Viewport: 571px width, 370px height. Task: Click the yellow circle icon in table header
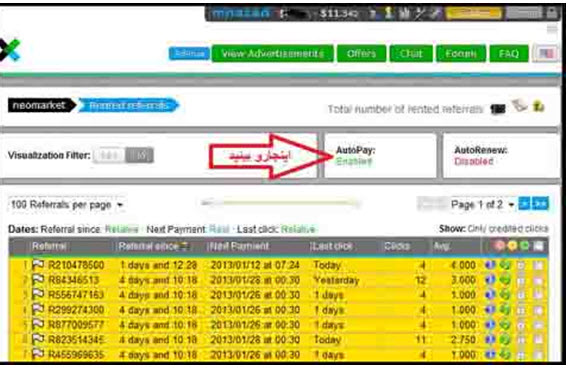(x=512, y=246)
